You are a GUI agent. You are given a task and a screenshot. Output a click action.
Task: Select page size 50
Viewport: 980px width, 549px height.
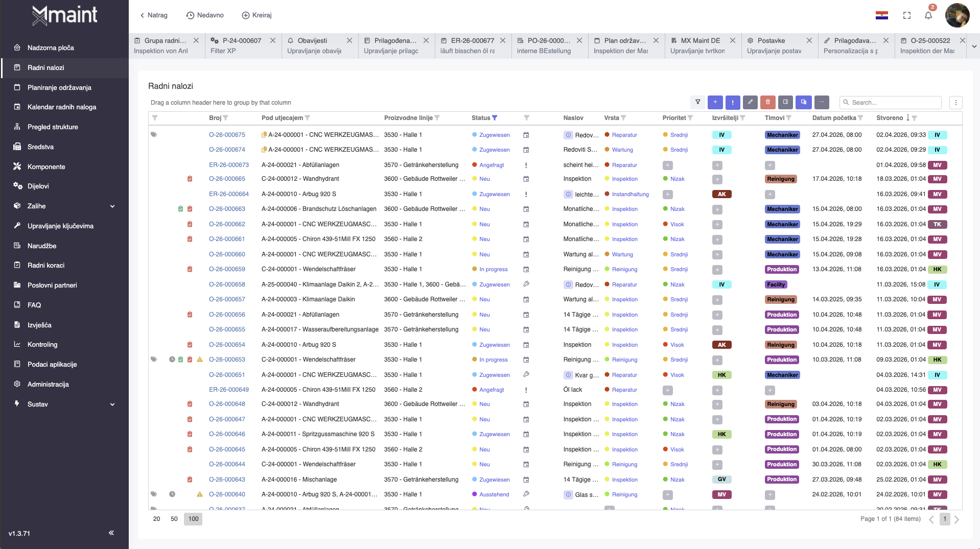coord(174,519)
